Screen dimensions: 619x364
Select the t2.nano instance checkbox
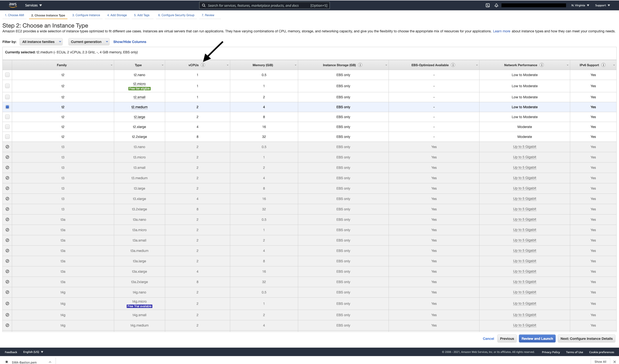7,75
